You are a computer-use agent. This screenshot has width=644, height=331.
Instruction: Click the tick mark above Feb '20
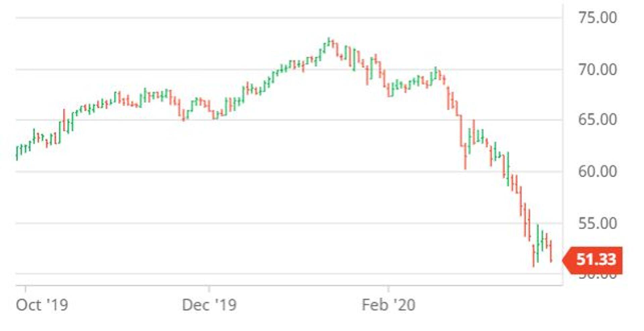pos(388,289)
